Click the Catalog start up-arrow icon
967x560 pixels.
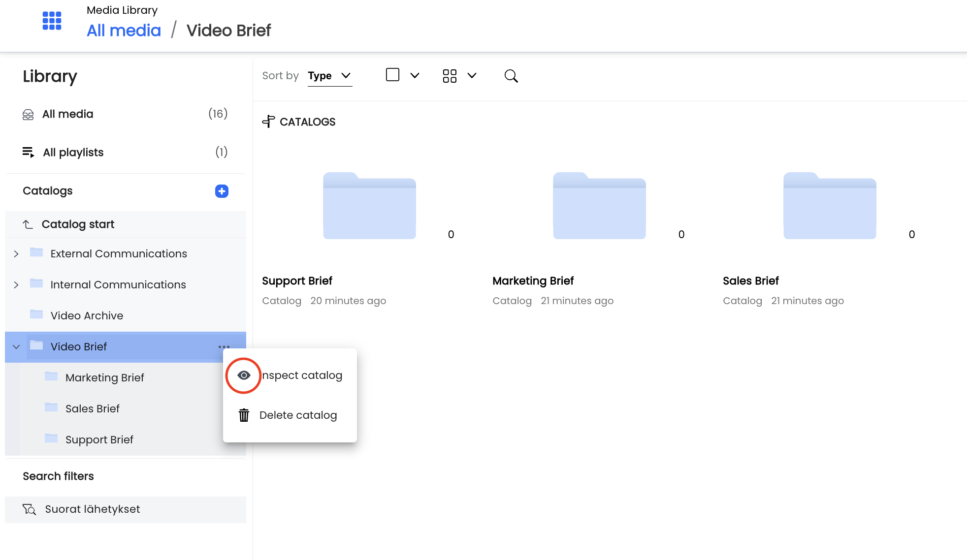point(28,224)
